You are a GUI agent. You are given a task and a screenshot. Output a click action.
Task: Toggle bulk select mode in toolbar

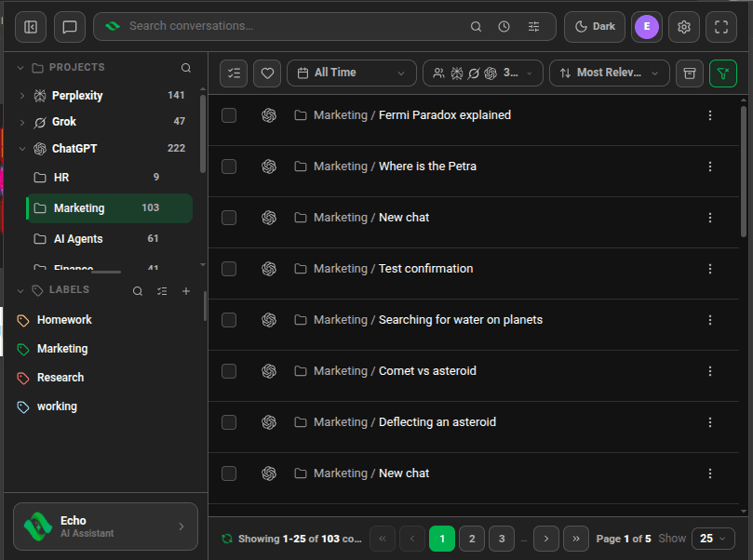tap(234, 73)
